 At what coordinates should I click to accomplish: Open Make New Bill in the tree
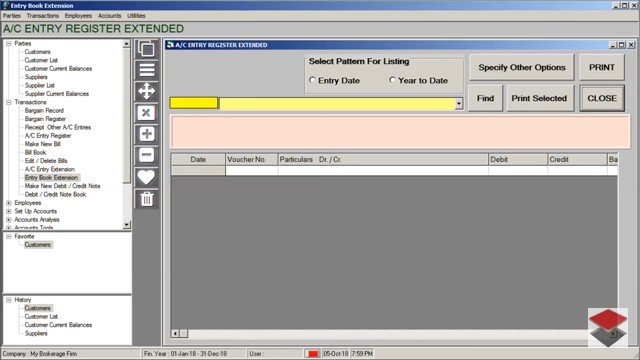pyautogui.click(x=42, y=144)
